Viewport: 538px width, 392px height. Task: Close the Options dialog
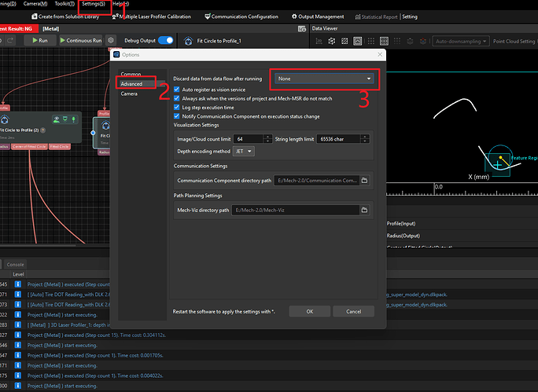pos(380,54)
